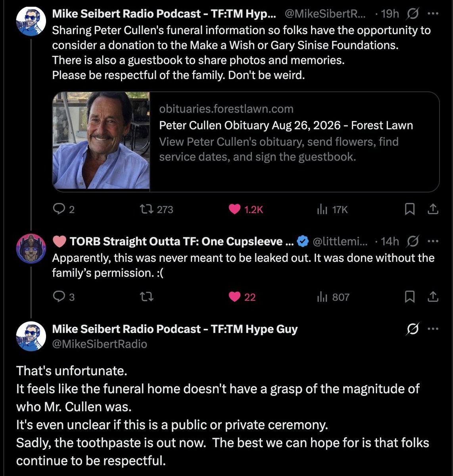Like the post with 1.2K likes

coord(246,209)
